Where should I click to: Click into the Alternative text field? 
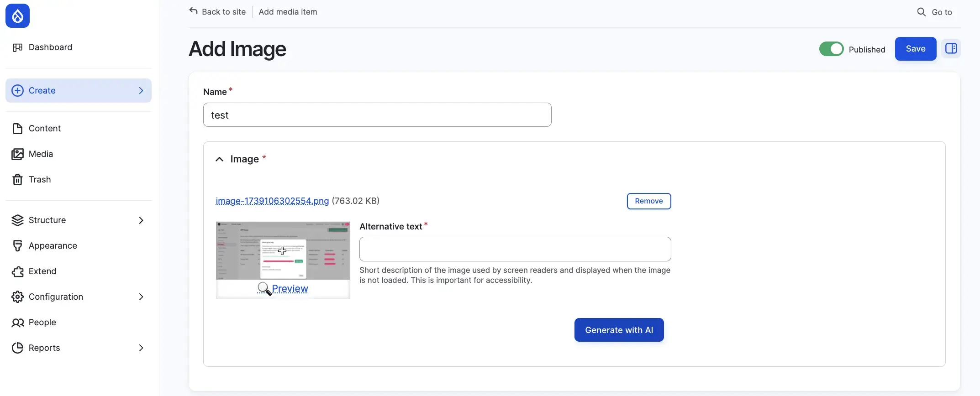[x=515, y=249]
